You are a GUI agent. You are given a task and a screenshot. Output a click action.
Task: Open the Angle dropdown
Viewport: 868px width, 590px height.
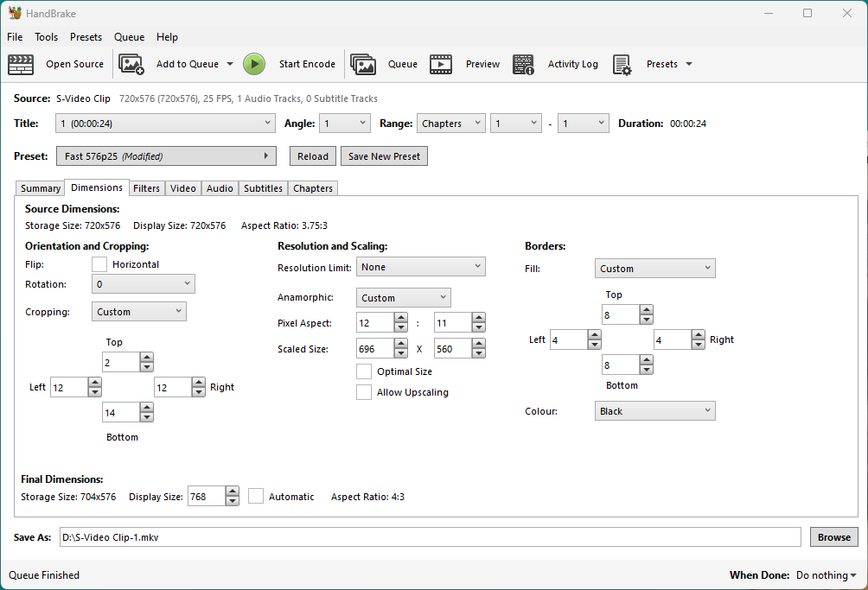pos(345,124)
